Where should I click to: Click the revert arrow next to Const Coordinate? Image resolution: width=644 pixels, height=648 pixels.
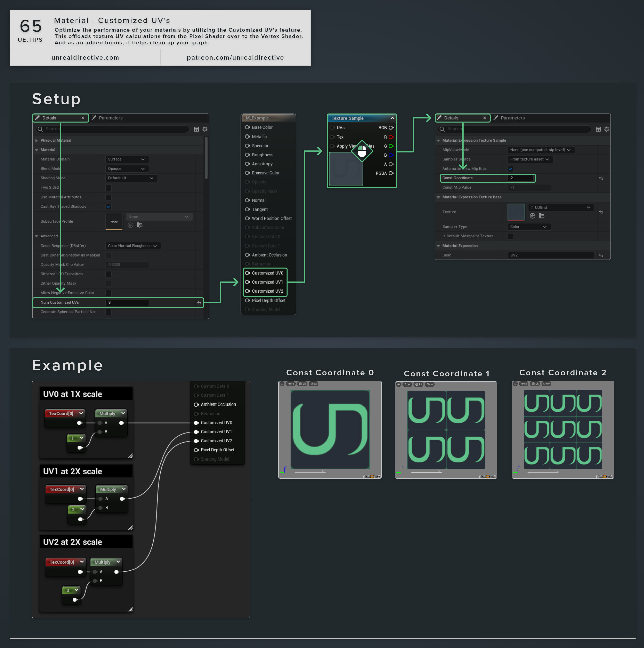601,178
